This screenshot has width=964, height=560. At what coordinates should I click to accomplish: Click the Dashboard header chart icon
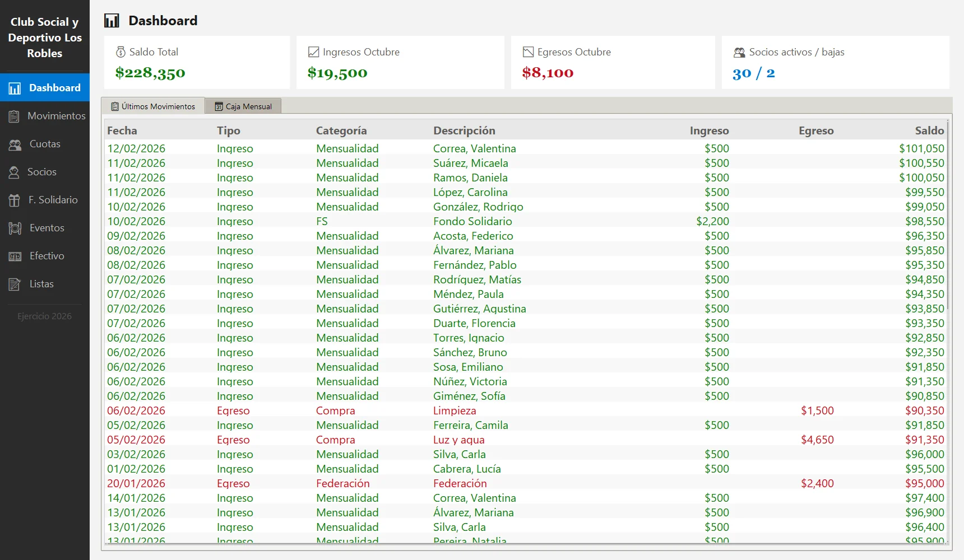pyautogui.click(x=112, y=21)
